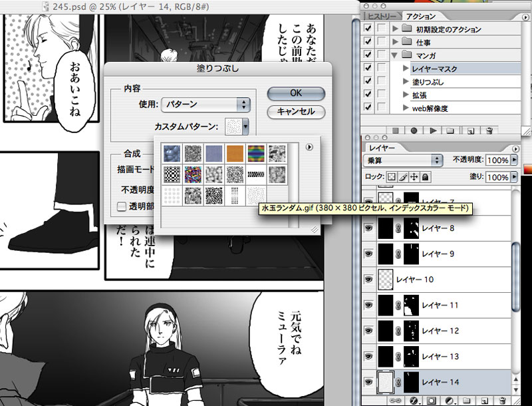Collapse the マンガ action folder
The width and height of the screenshot is (532, 406).
coord(395,55)
